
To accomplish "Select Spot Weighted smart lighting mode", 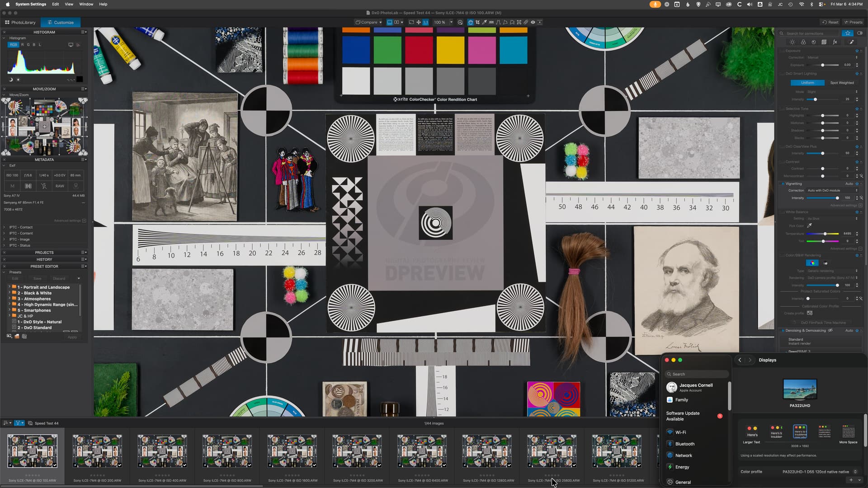I will click(x=842, y=83).
